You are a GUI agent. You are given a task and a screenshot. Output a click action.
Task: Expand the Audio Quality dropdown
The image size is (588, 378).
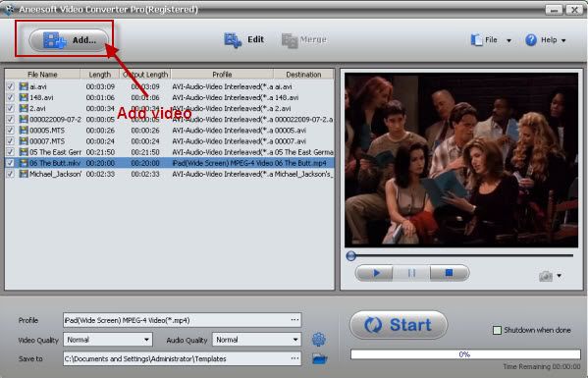coord(295,340)
